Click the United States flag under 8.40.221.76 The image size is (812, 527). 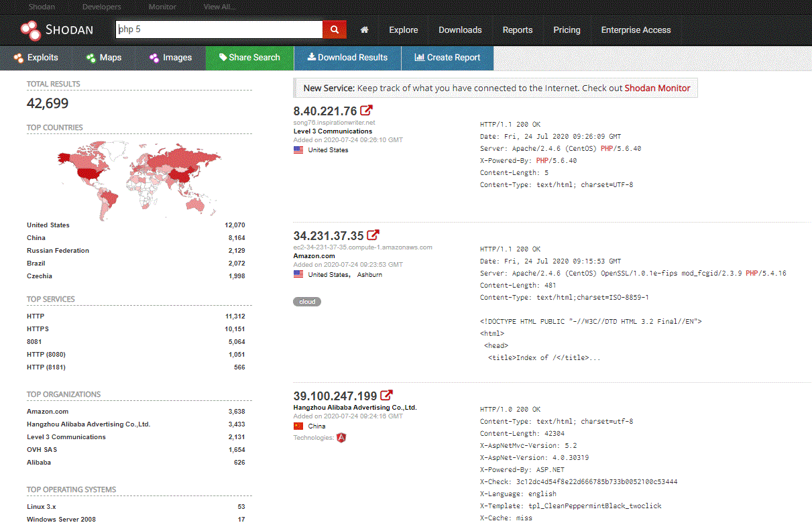point(298,150)
